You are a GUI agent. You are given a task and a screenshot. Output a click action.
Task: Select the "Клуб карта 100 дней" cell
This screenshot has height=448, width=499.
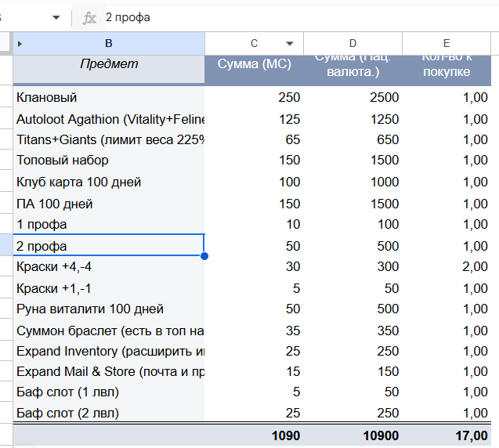coord(109,182)
